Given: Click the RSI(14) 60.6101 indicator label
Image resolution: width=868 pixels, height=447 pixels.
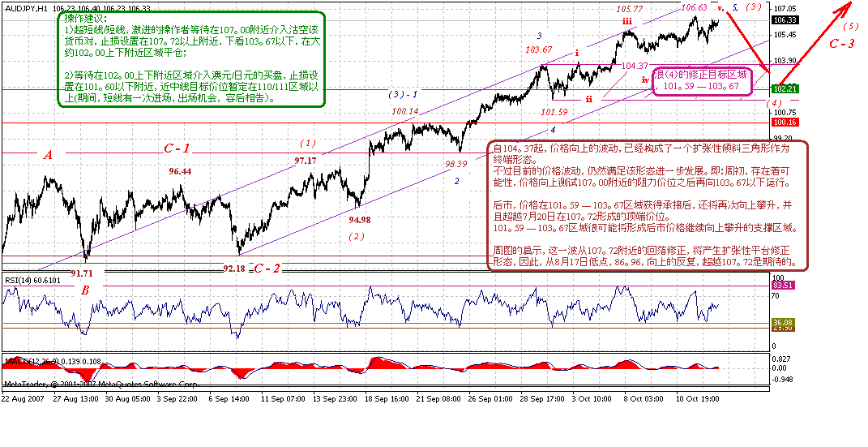Looking at the screenshot, I should (32, 281).
